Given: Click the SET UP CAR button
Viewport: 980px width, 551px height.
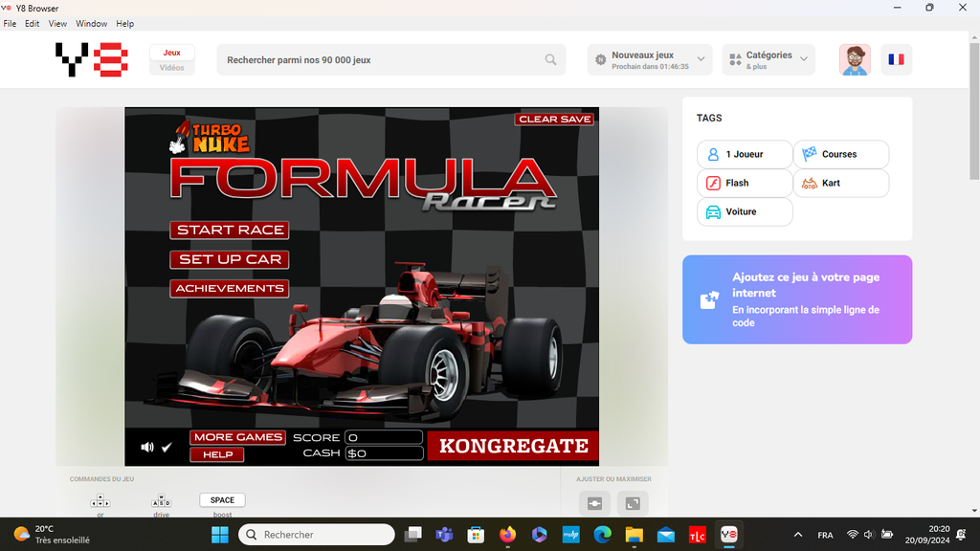Looking at the screenshot, I should click(230, 259).
